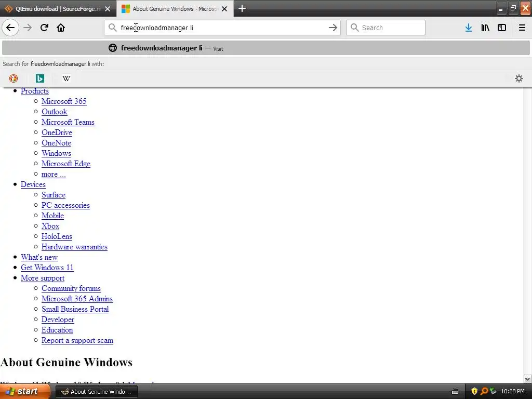Viewport: 532px width, 399px height.
Task: Open the Microsoft Teams link
Action: (68, 122)
